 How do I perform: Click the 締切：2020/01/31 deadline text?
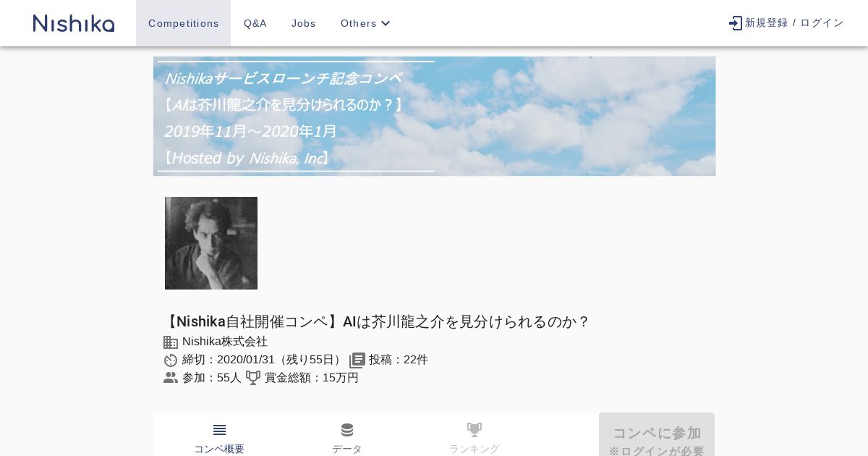(x=263, y=360)
